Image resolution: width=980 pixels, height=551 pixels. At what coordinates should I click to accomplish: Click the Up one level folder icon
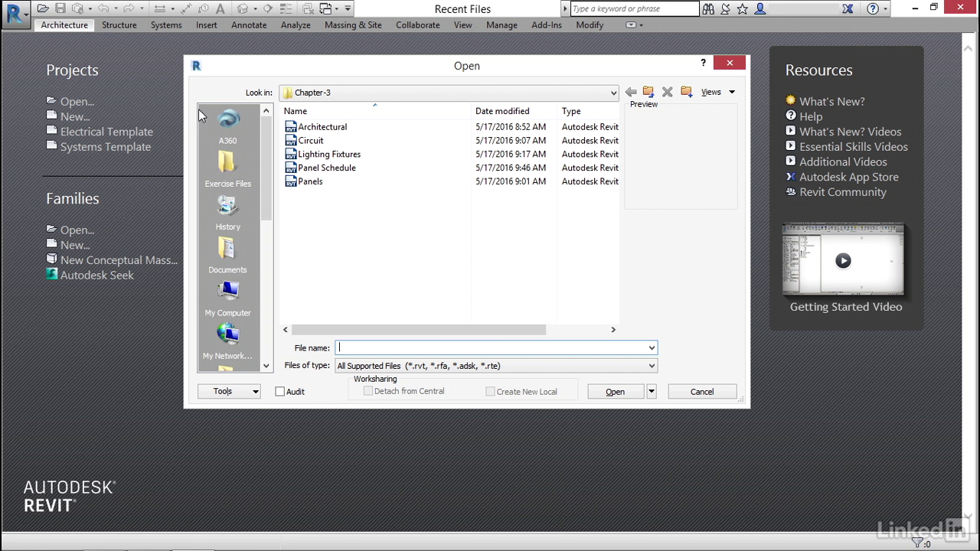coord(648,92)
